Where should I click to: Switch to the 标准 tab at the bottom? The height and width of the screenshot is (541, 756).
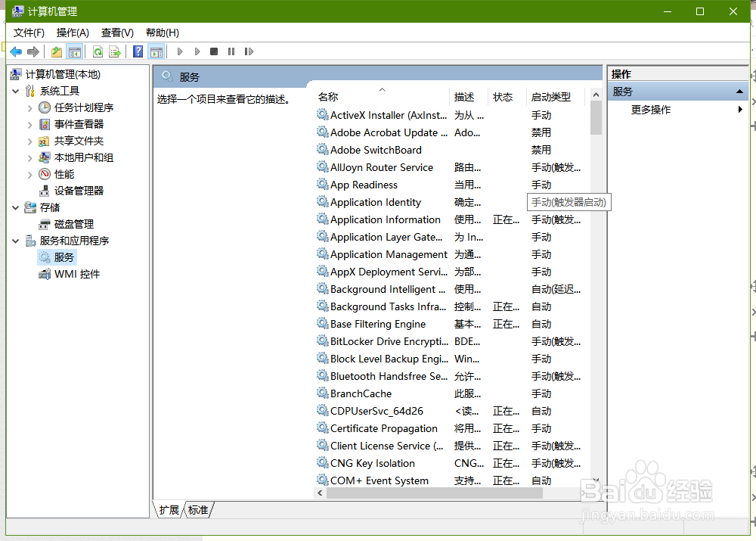point(197,510)
